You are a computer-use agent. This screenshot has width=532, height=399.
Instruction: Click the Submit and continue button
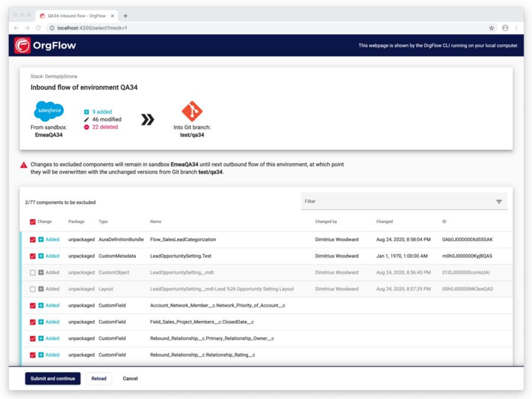tap(53, 378)
